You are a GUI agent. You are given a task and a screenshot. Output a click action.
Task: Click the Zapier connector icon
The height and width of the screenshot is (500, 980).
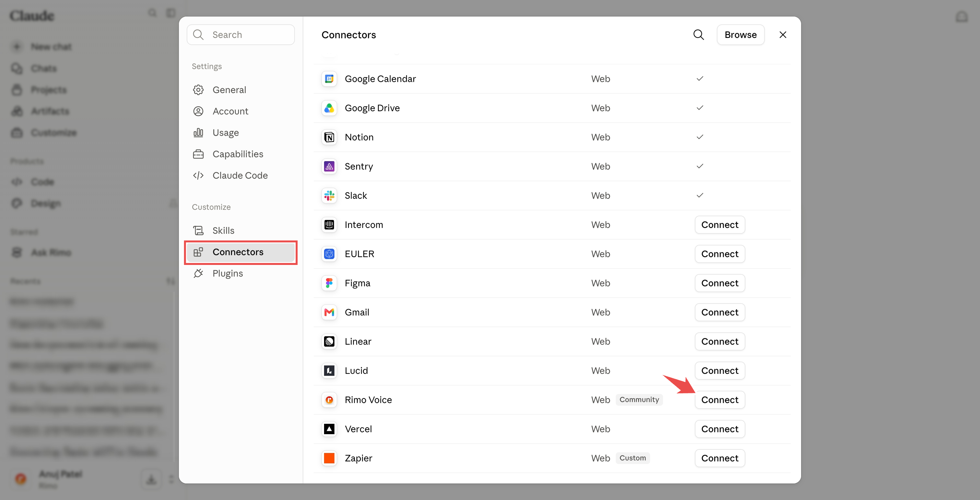[x=329, y=458]
